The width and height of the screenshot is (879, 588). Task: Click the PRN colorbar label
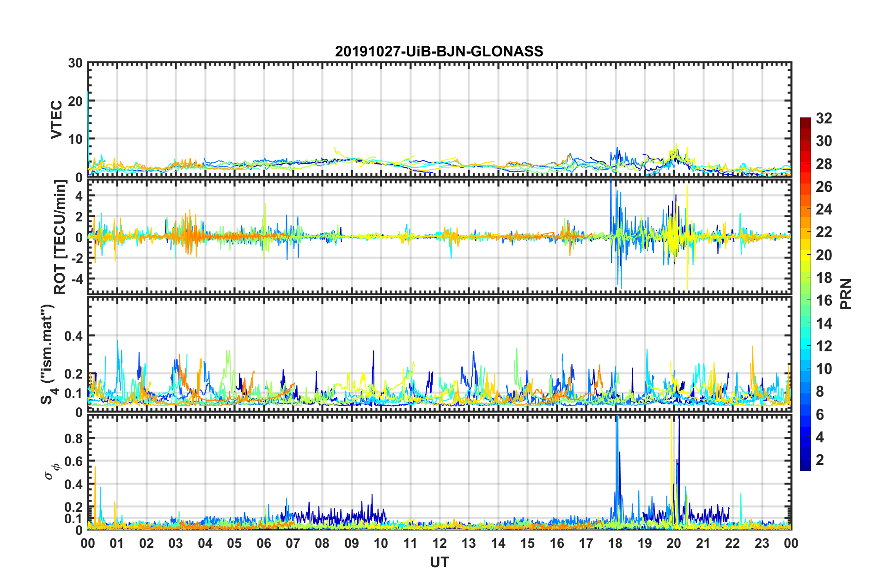coord(846,294)
